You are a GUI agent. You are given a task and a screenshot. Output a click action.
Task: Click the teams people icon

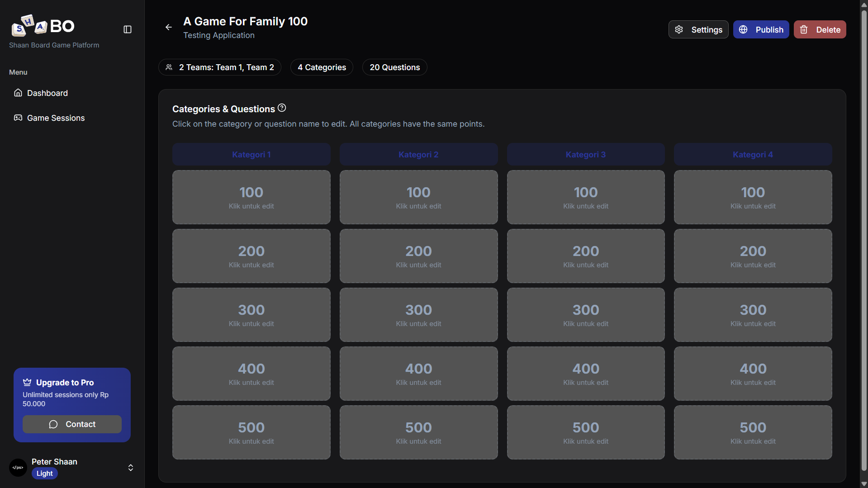click(169, 67)
